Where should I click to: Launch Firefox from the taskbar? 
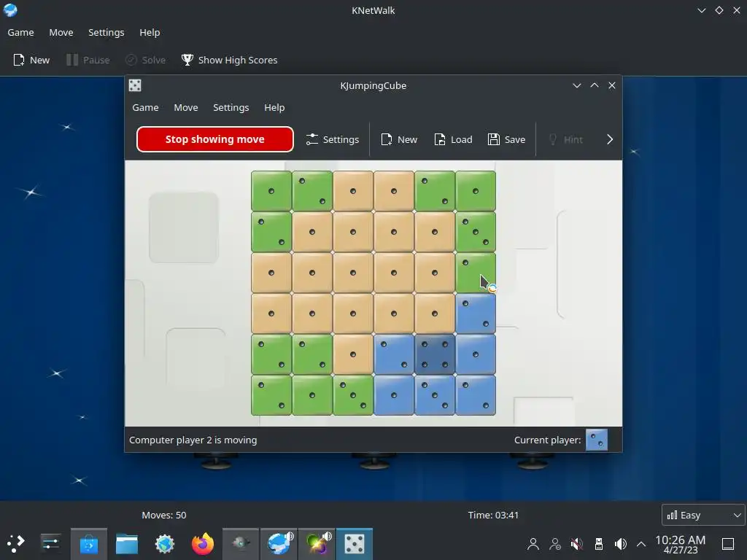pos(203,544)
